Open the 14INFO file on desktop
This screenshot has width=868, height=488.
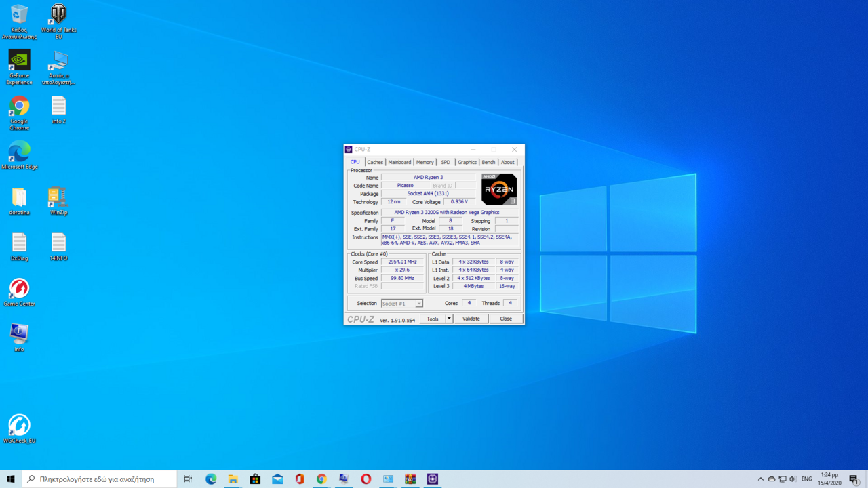[58, 247]
